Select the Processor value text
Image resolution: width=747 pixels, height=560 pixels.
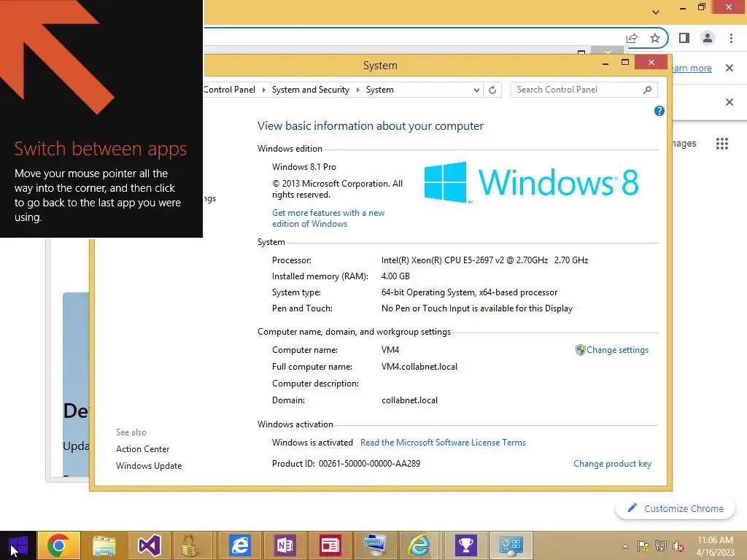tap(484, 260)
